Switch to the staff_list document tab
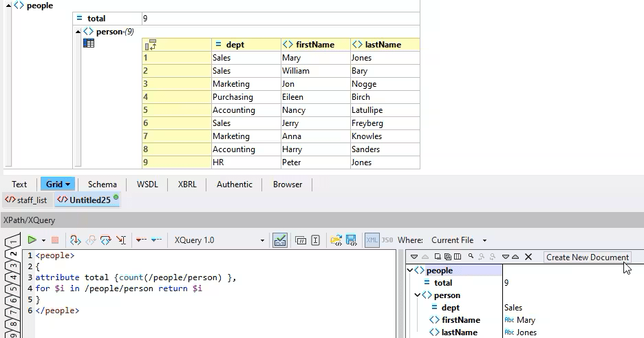This screenshot has width=644, height=338. pyautogui.click(x=27, y=200)
